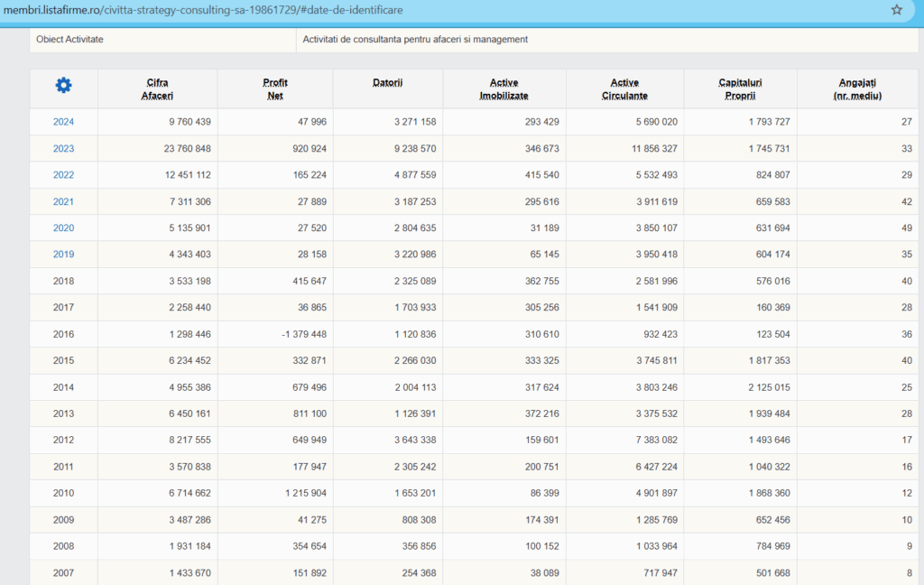924x585 pixels.
Task: Open the 2019 year link
Action: 64,255
